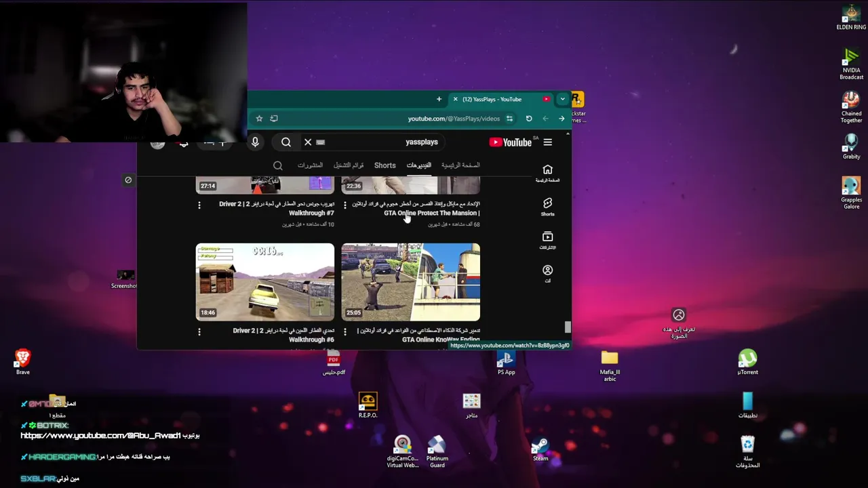This screenshot has height=488, width=868.
Task: Open the GTA Online KnoWay Ending title
Action: (x=418, y=335)
